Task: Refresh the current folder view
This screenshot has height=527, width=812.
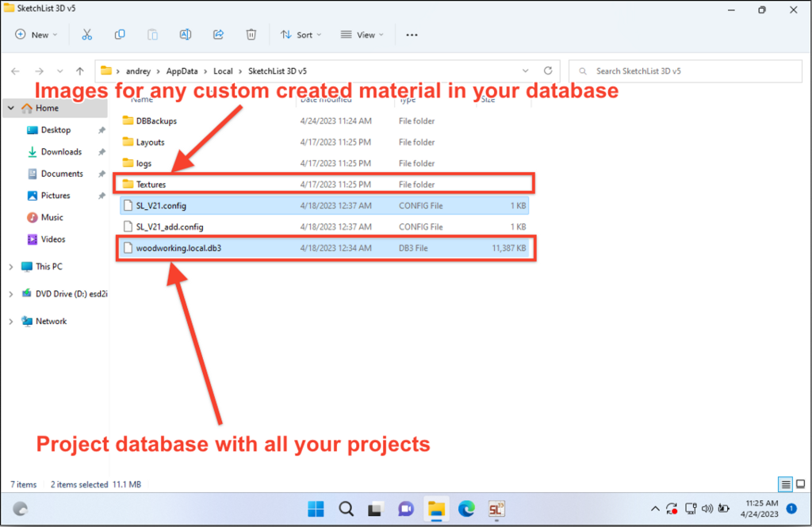Action: pos(548,71)
